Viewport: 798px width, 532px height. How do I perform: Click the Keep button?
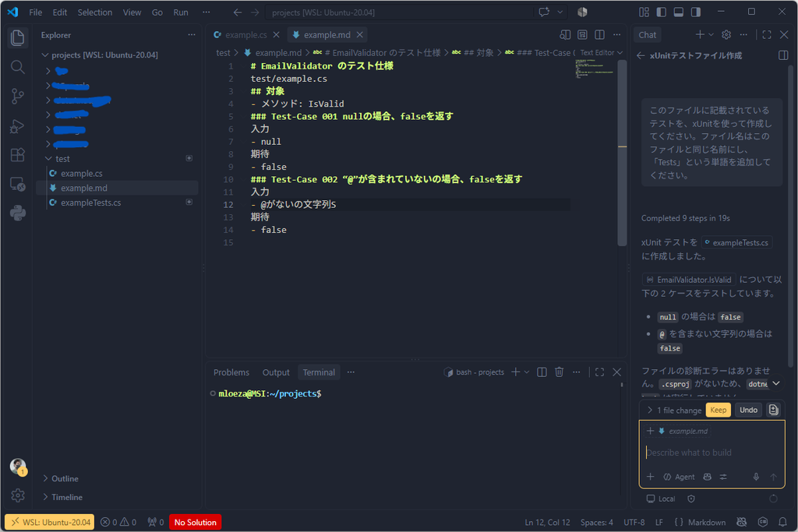718,410
